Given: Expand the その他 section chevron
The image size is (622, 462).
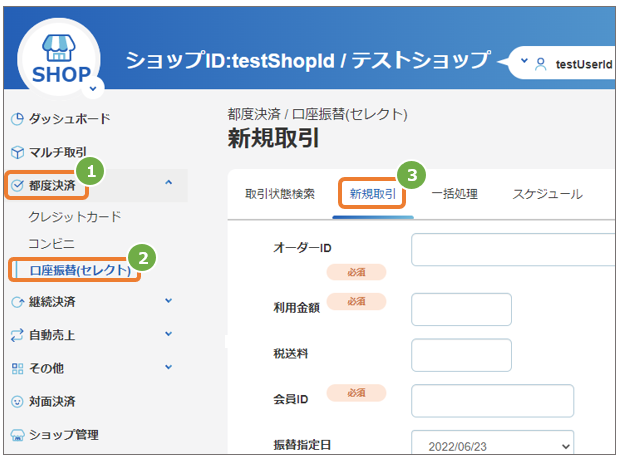Looking at the screenshot, I should (169, 367).
